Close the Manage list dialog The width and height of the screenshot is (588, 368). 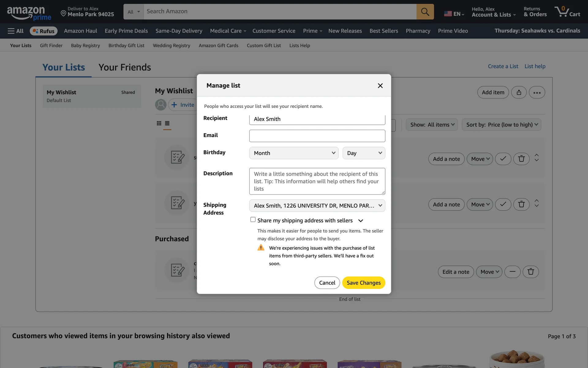coord(380,86)
